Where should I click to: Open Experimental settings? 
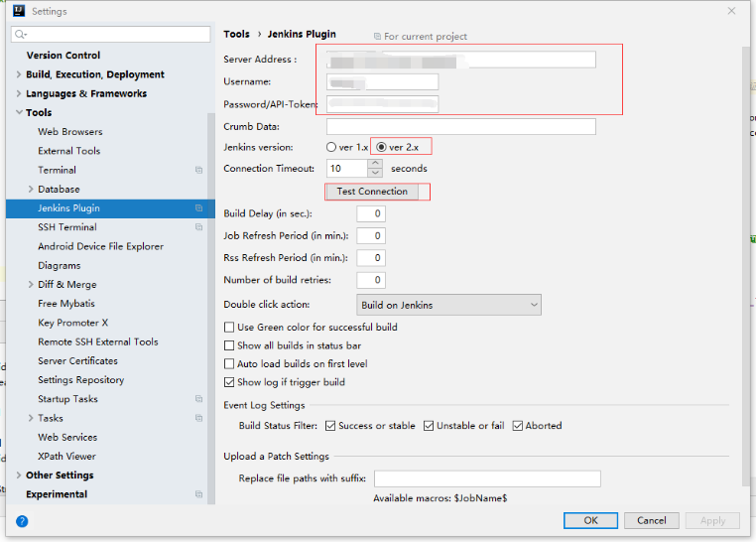tap(57, 494)
